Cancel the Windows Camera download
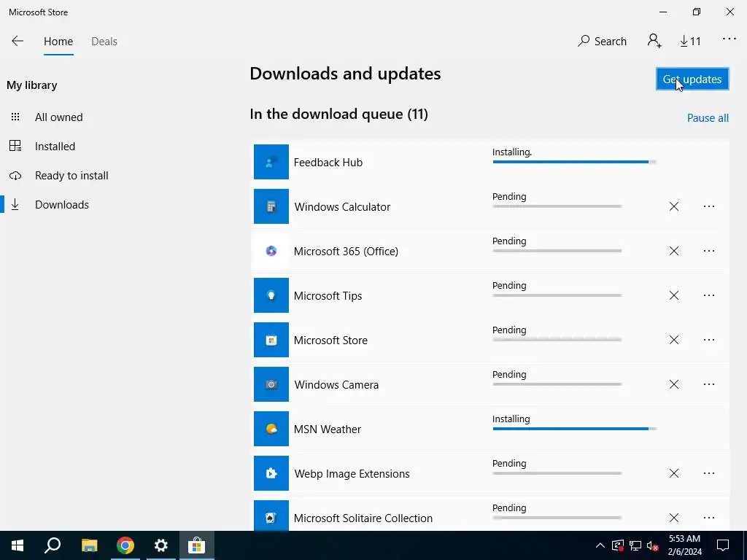This screenshot has height=560, width=747. click(673, 384)
